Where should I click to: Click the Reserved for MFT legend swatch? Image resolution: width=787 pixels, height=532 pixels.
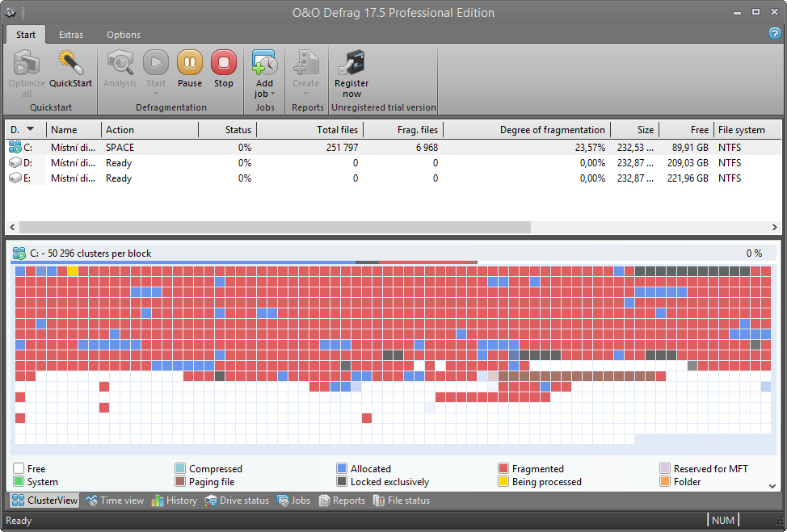point(665,468)
